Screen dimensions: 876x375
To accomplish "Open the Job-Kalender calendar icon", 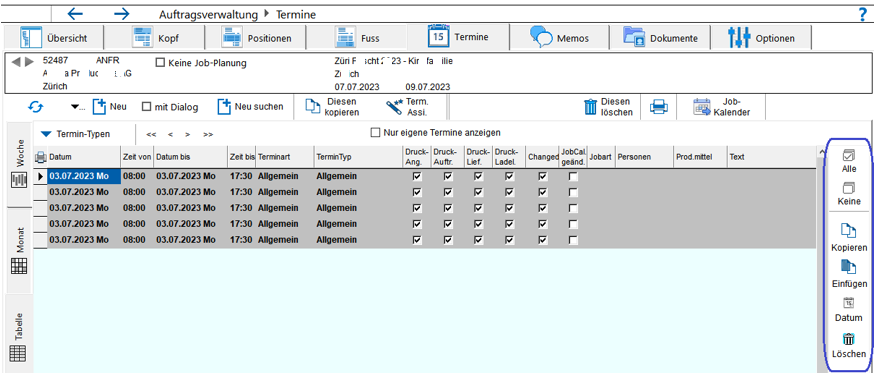I will [x=702, y=107].
